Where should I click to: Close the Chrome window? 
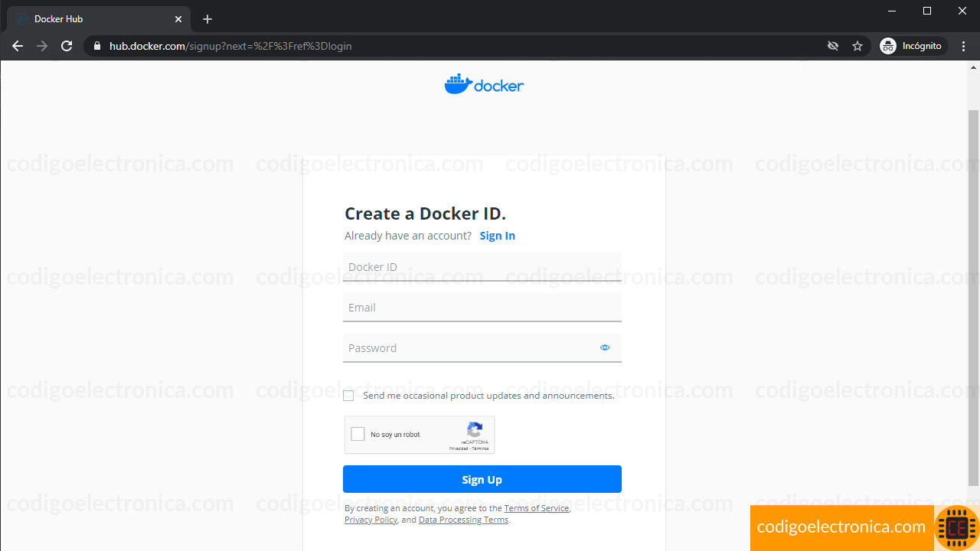(x=962, y=11)
